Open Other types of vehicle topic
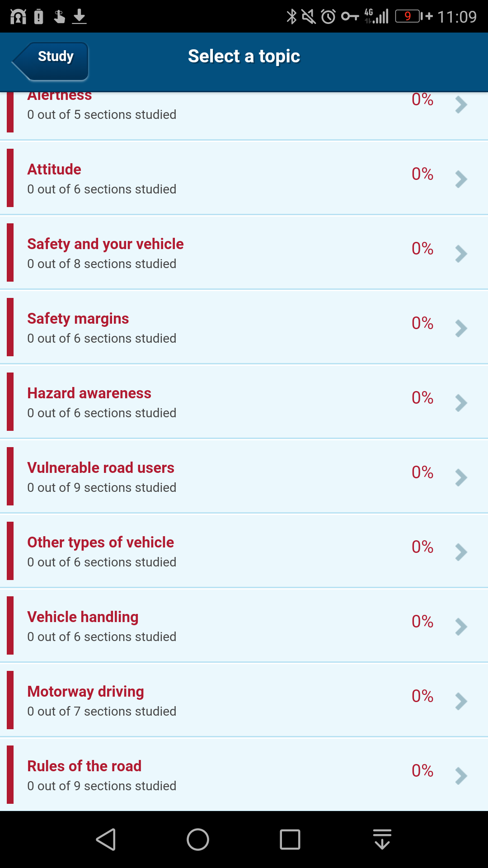The width and height of the screenshot is (488, 868). click(x=100, y=542)
